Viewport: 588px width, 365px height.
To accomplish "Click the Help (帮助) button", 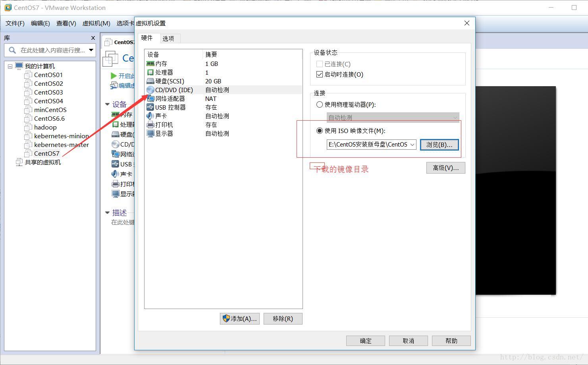I will pyautogui.click(x=451, y=341).
